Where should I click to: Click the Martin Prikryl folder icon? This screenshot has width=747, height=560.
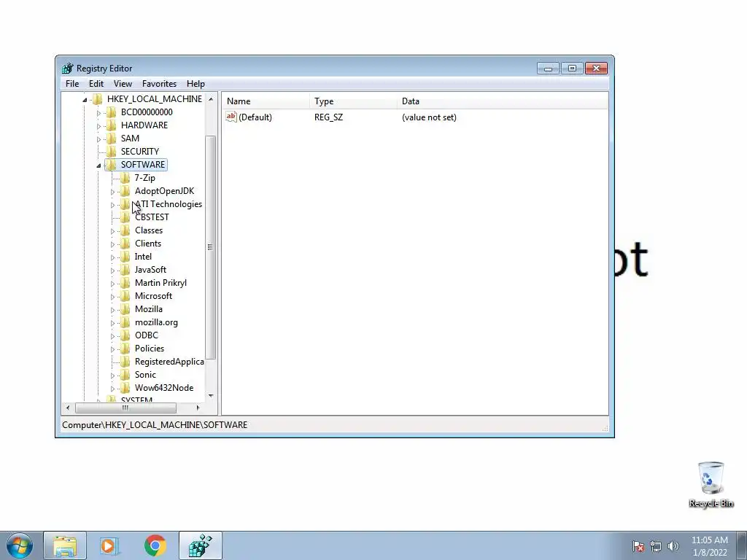pos(125,283)
